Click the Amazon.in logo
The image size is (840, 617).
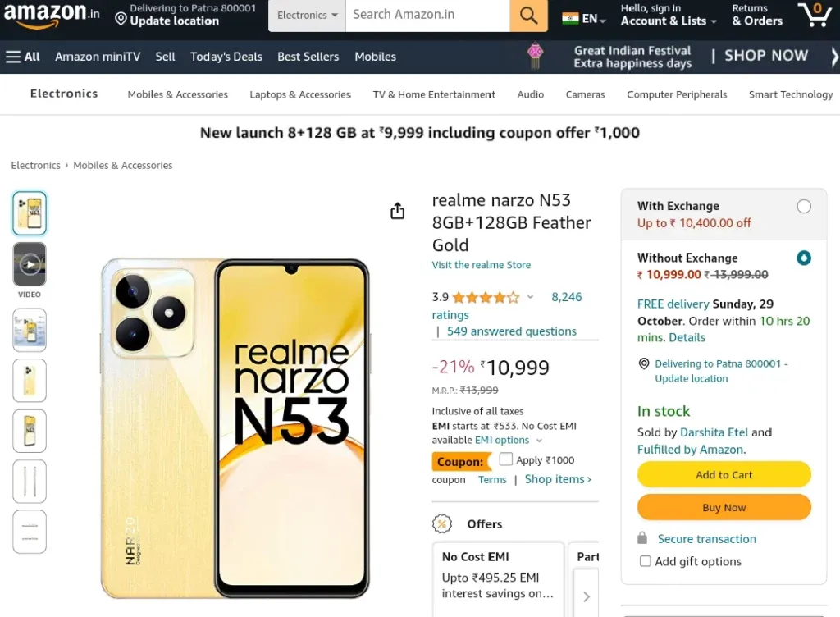coord(52,15)
